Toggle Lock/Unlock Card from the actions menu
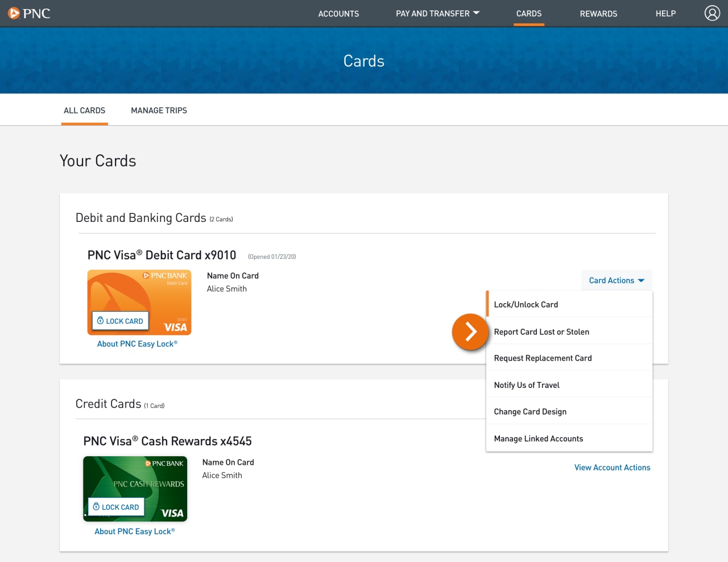 pos(526,304)
